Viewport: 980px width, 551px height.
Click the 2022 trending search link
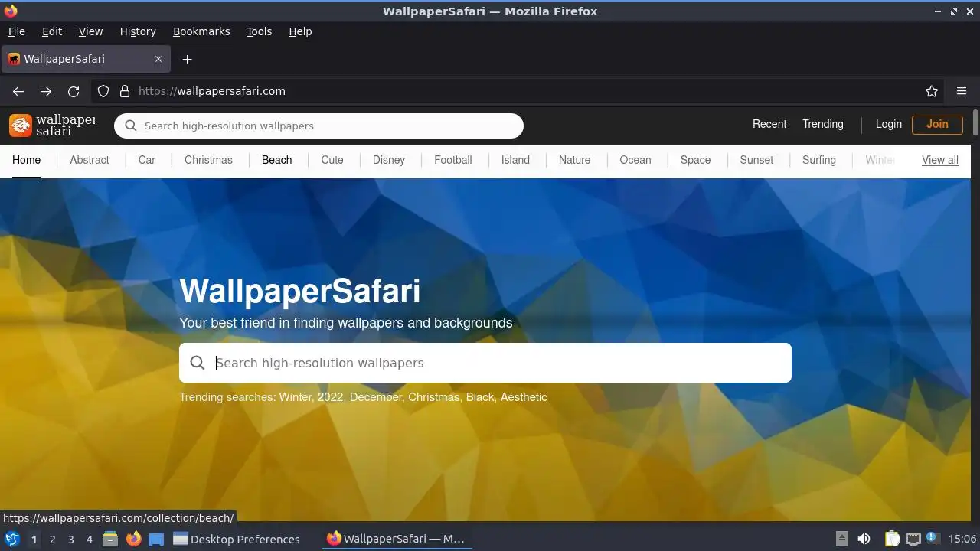click(x=331, y=397)
